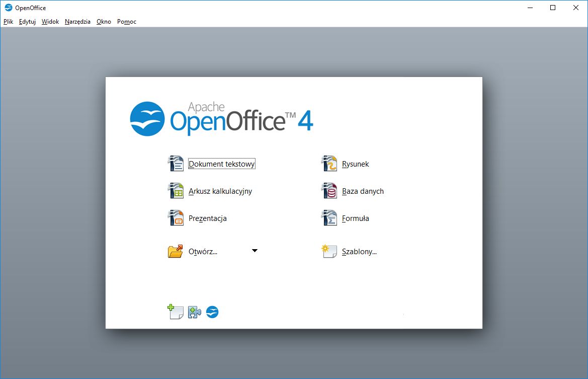Open the Narzędzia menu
This screenshot has width=588, height=379.
[x=77, y=22]
